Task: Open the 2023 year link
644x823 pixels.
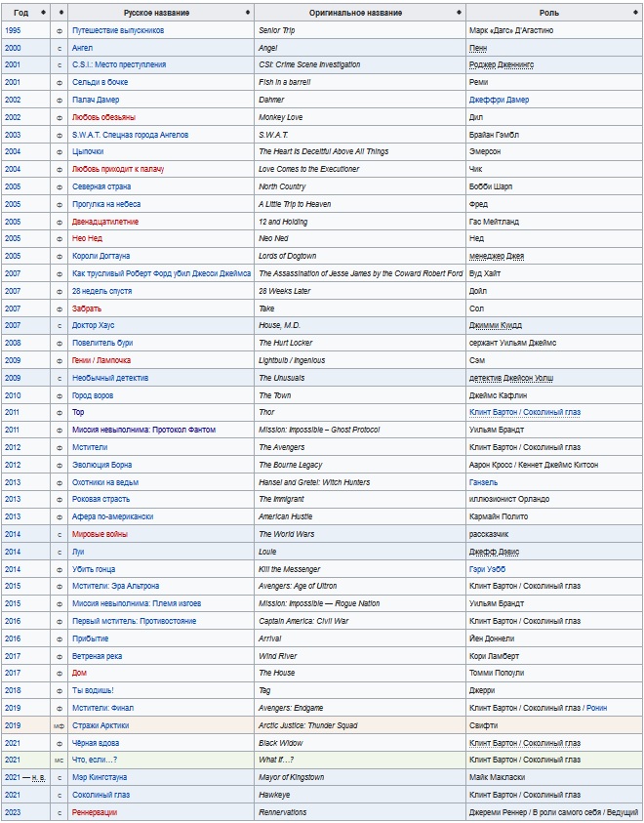Action: click(13, 812)
